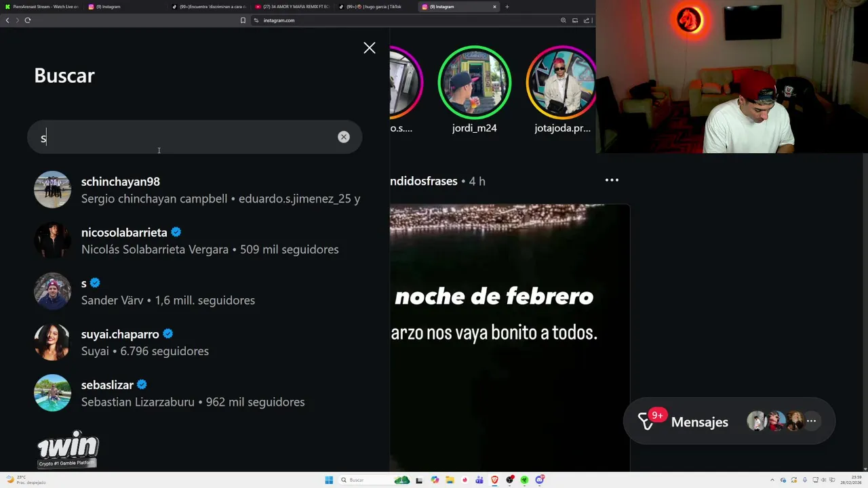The width and height of the screenshot is (868, 488).
Task: Open a new browser tab
Action: [x=507, y=7]
